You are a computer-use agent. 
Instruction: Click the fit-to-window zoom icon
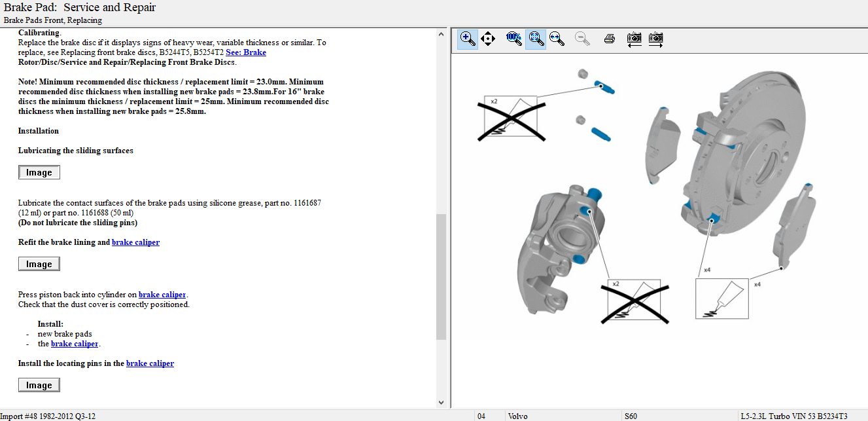pos(536,39)
